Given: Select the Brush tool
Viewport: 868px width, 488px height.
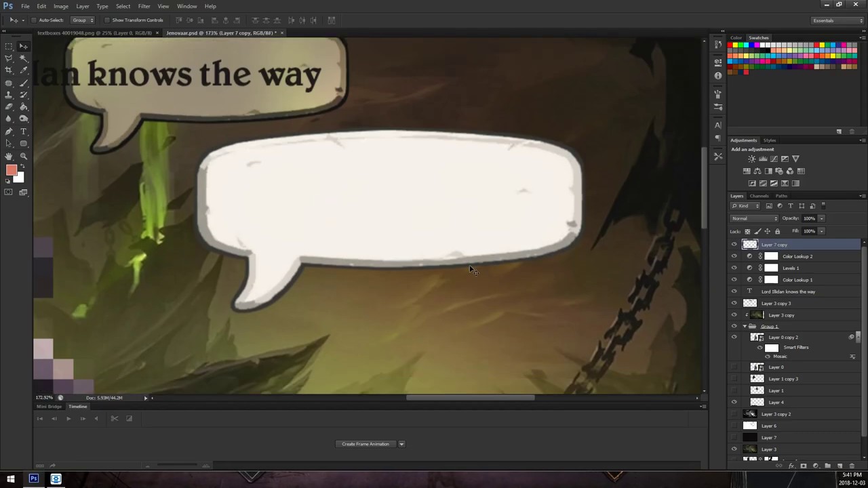Looking at the screenshot, I should (23, 83).
